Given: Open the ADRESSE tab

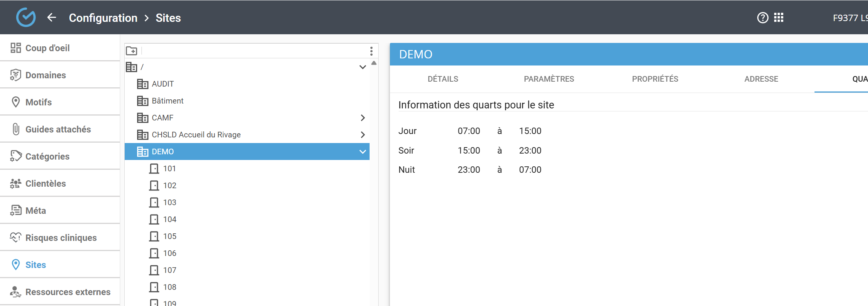Looking at the screenshot, I should point(761,79).
